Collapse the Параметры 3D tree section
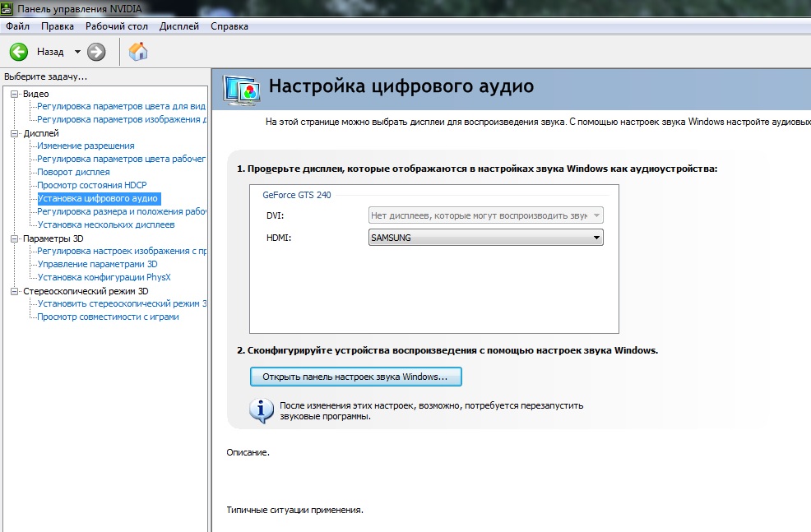 pyautogui.click(x=14, y=238)
